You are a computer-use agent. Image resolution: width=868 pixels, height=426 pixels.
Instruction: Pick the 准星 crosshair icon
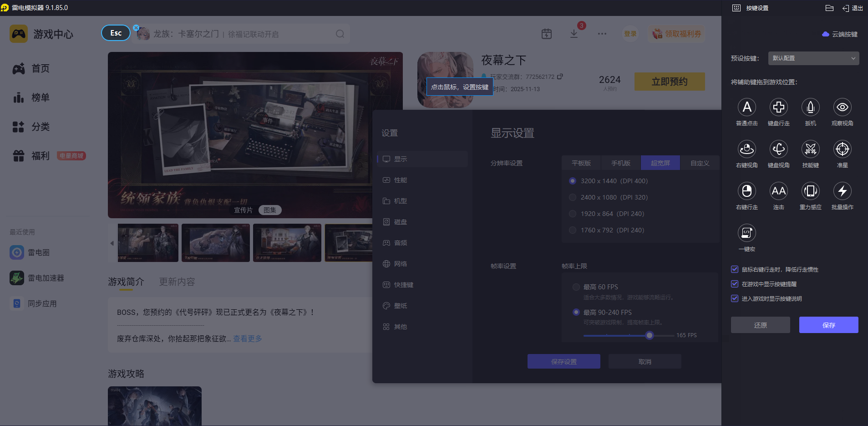(842, 149)
